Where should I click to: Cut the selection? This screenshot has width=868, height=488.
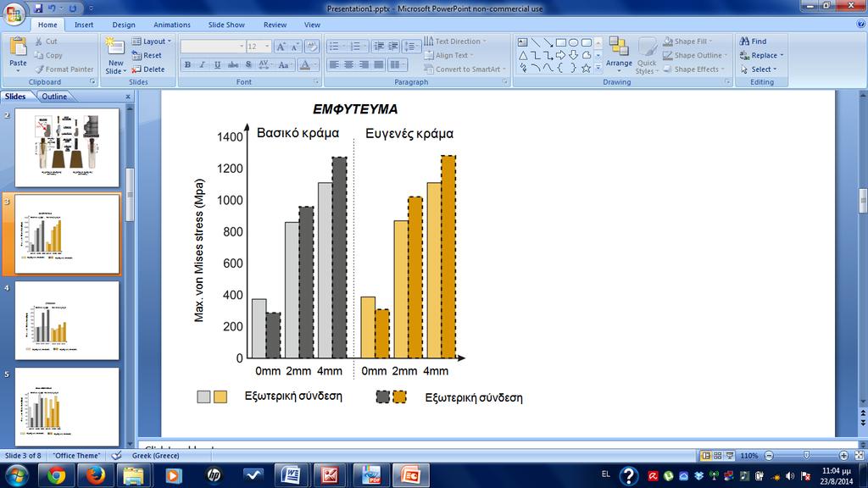46,42
